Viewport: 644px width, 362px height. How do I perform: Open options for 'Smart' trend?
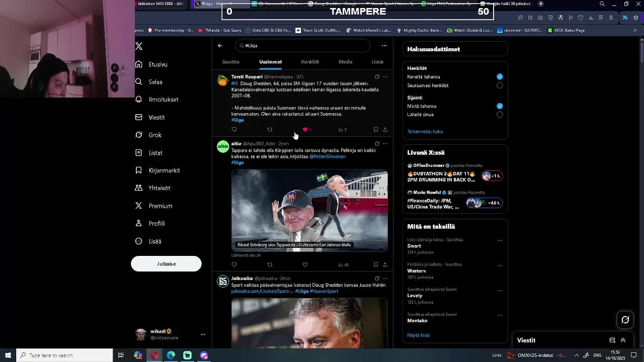point(500,240)
